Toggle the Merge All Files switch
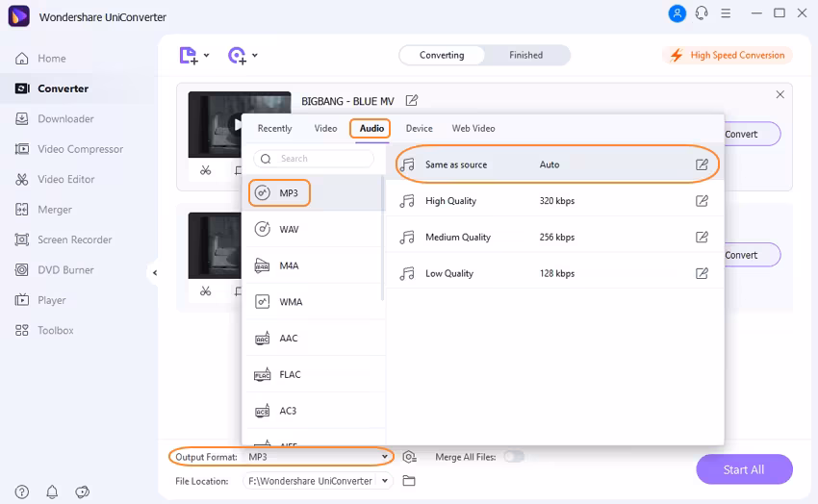The image size is (818, 504). click(x=514, y=457)
